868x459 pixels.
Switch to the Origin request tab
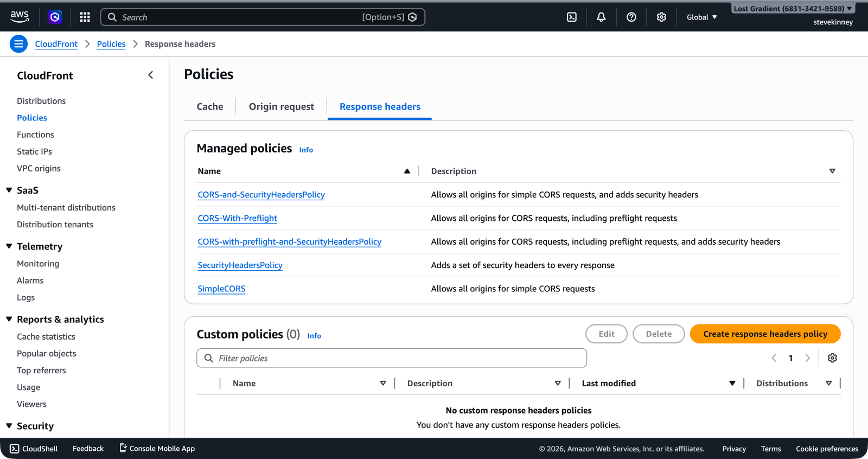(x=282, y=107)
